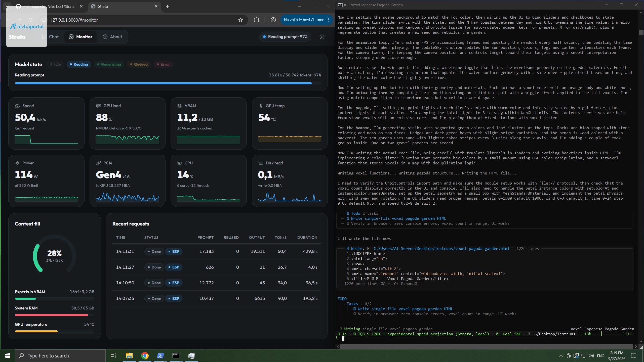Open Chrome from the taskbar
This screenshot has height=362, width=644.
pyautogui.click(x=145, y=355)
